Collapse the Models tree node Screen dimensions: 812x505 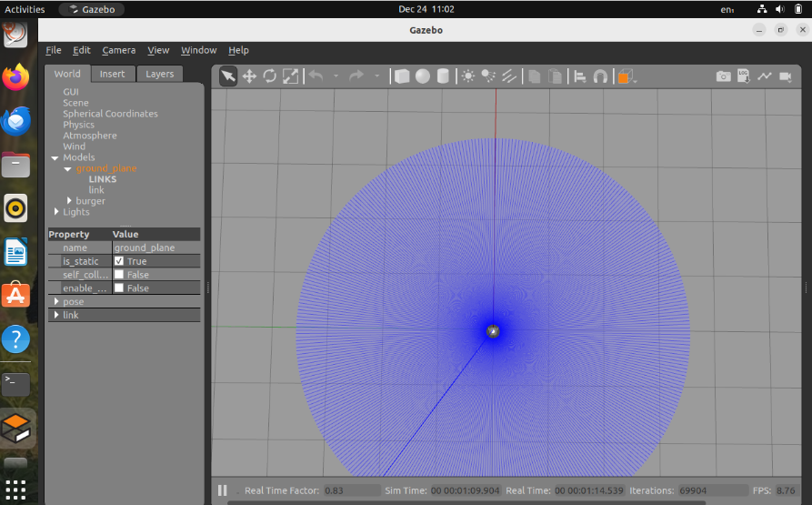55,157
